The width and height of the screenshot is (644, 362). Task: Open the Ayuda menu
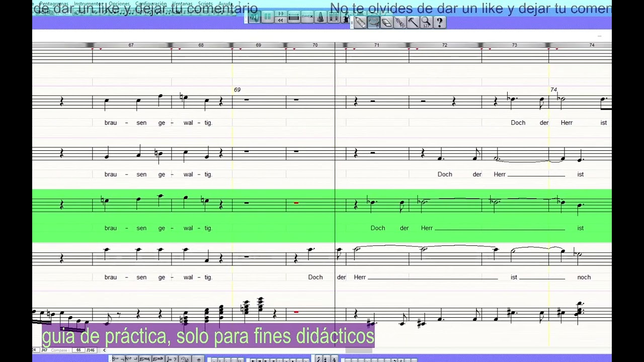pos(225,4)
